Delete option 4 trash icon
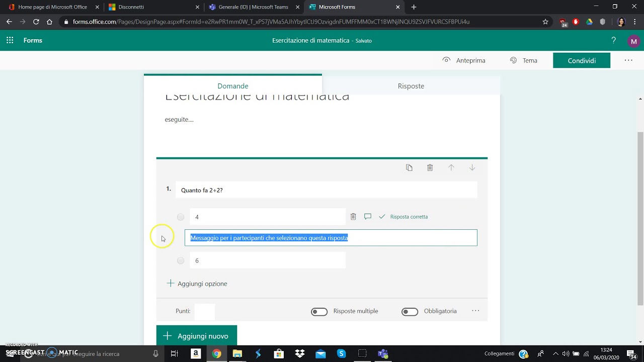The width and height of the screenshot is (644, 362). [x=353, y=217]
